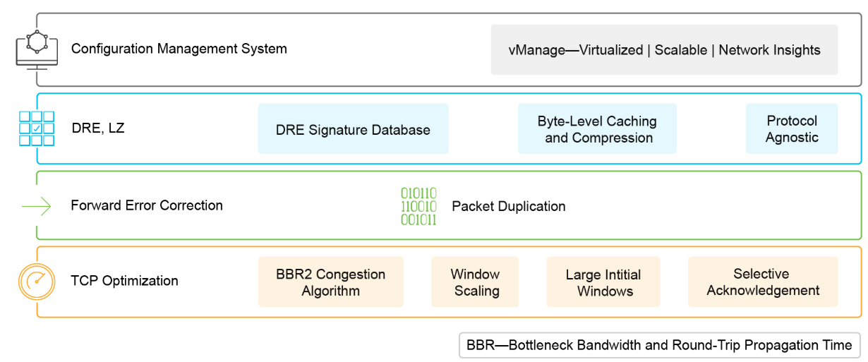Click the Large Initial Windows box
Viewport: 868px width, 362px height.
coord(603,282)
